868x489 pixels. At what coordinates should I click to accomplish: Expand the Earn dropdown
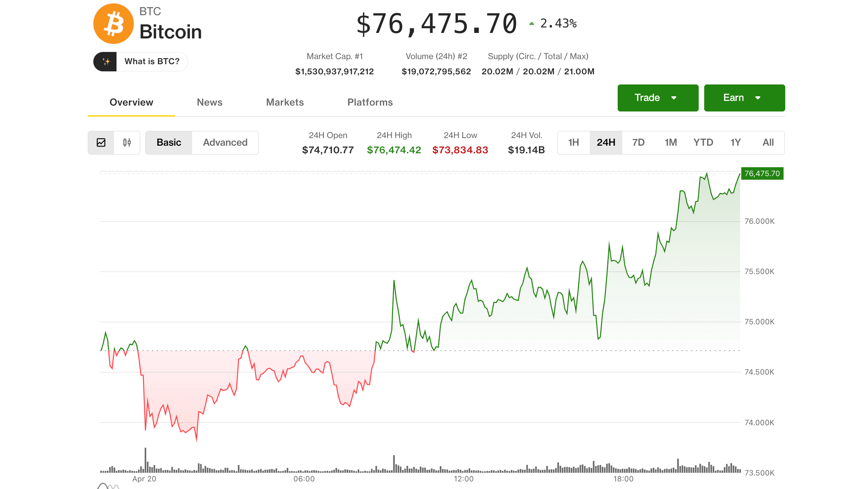point(744,98)
